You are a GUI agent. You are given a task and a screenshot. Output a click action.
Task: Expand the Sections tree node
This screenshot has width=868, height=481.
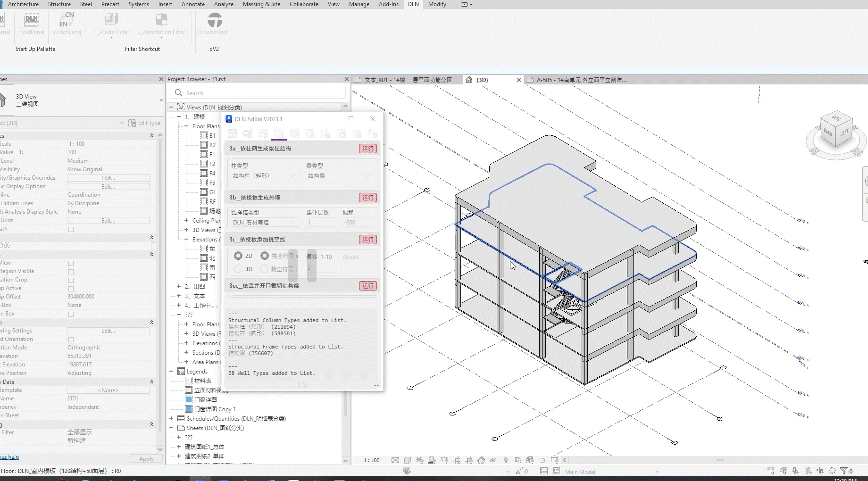(x=187, y=353)
